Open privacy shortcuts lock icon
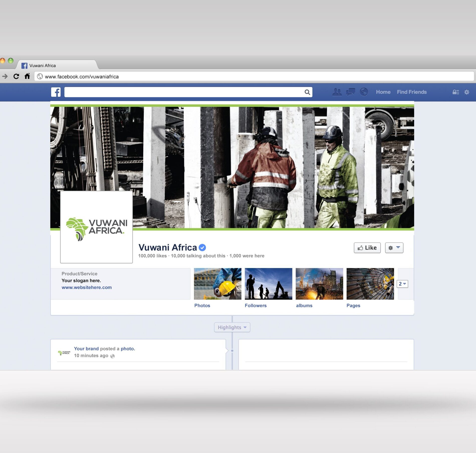 pyautogui.click(x=456, y=92)
